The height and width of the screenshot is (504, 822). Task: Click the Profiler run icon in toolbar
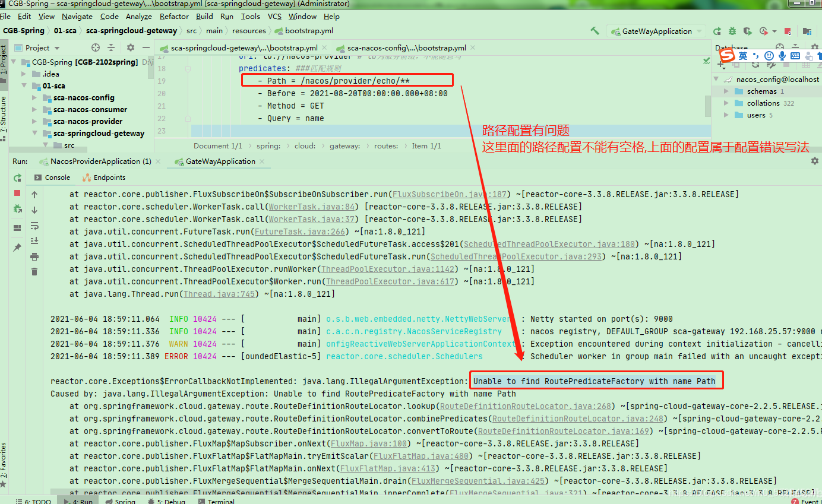click(x=763, y=31)
